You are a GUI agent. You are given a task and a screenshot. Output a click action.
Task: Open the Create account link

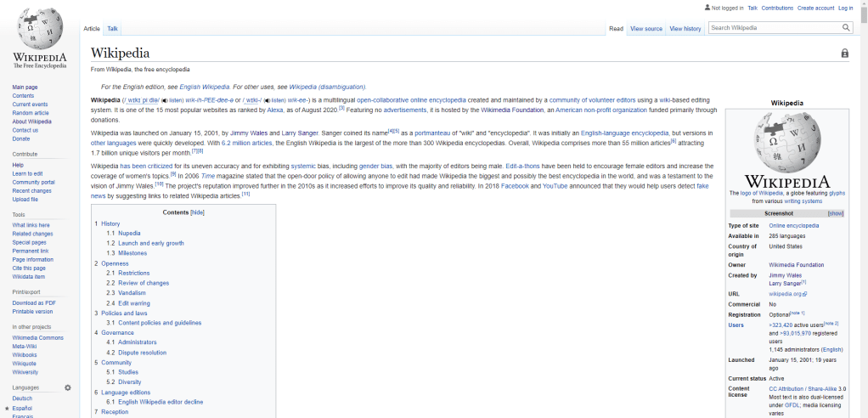pos(816,8)
